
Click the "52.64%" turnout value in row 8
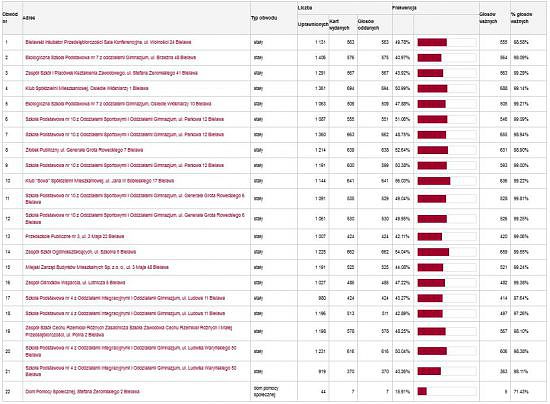click(x=402, y=150)
